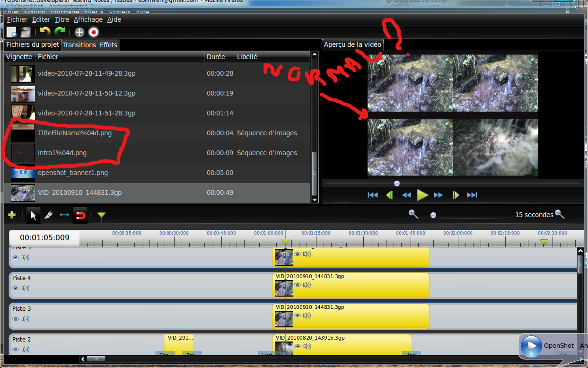Toggle visibility of Piste 2 track

(x=16, y=350)
